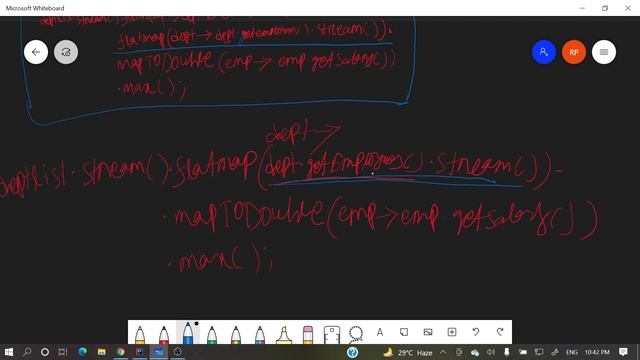Viewport: 640px width, 360px height.
Task: Open Cortana from the taskbar
Action: 45,352
